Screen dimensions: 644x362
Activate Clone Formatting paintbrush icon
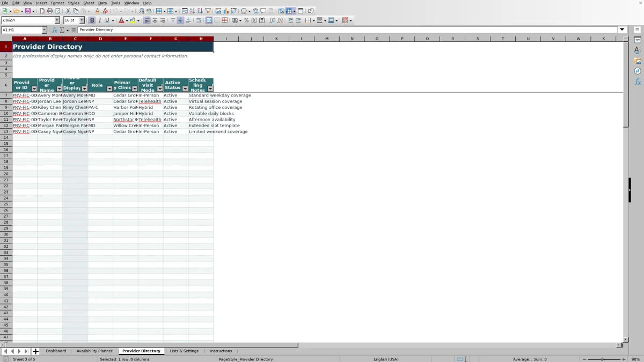[x=97, y=11]
